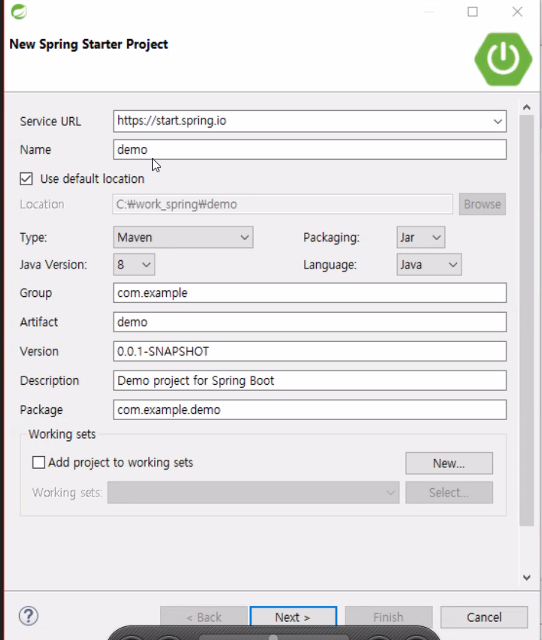The height and width of the screenshot is (640, 542).
Task: Maximize the dialog window
Action: [x=473, y=12]
